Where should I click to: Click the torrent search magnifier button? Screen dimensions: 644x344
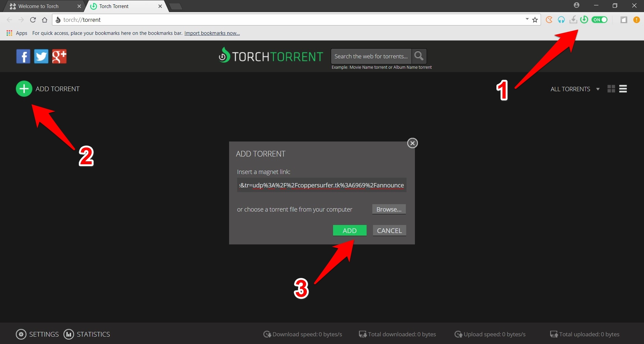click(419, 56)
